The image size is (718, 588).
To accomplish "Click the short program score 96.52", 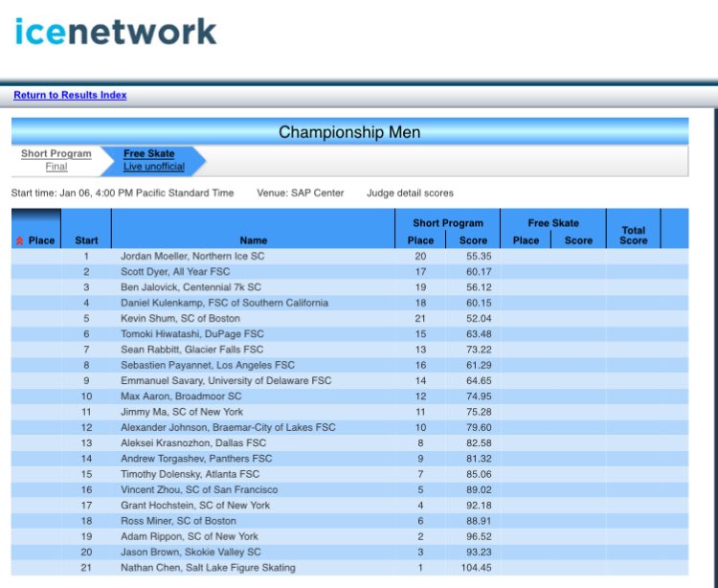I will [x=479, y=536].
